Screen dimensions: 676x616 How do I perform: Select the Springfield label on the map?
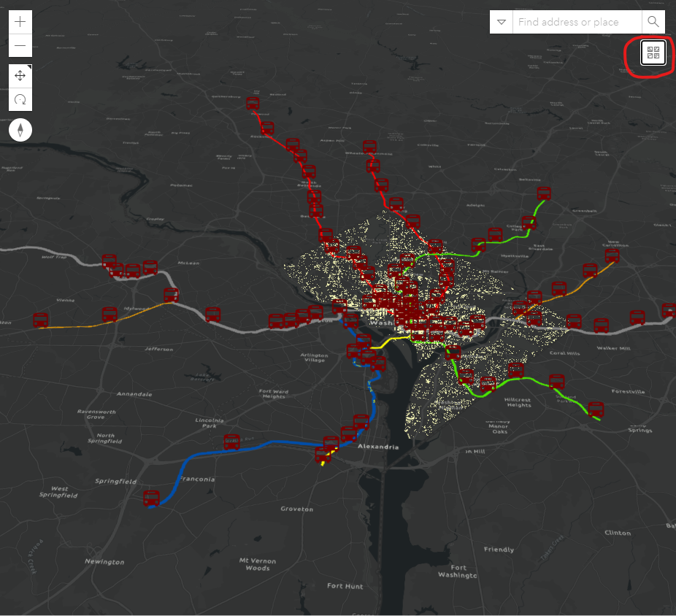point(115,482)
